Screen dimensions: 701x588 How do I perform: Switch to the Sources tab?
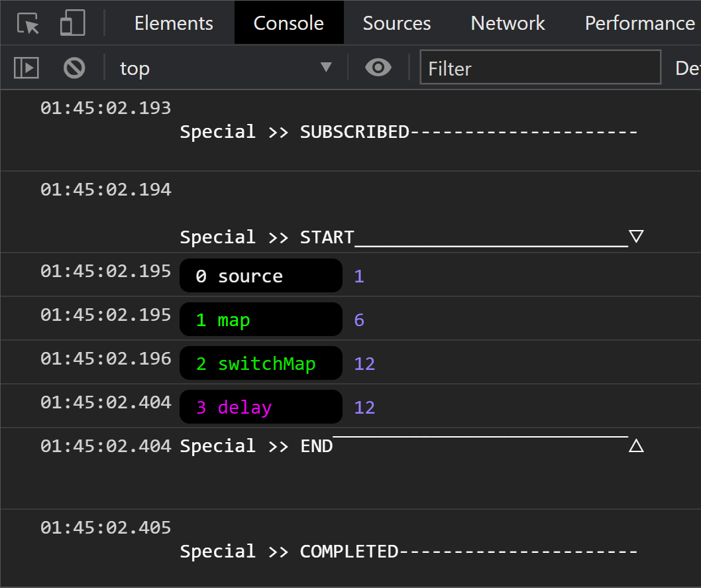396,23
